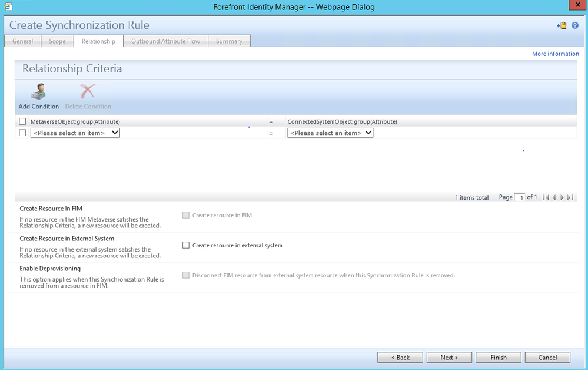Click the Page number input field
Screen dimensions: 588x370
click(520, 197)
